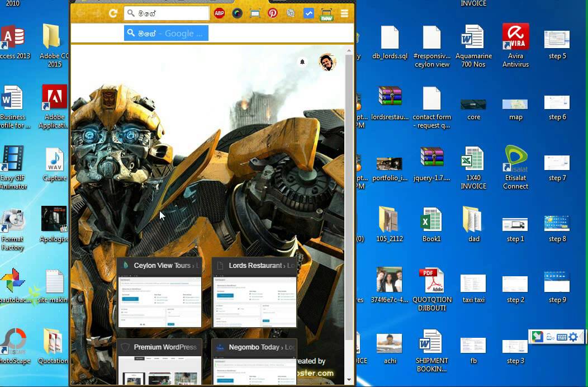Open the Premium WordPress thumbnail

(160, 362)
